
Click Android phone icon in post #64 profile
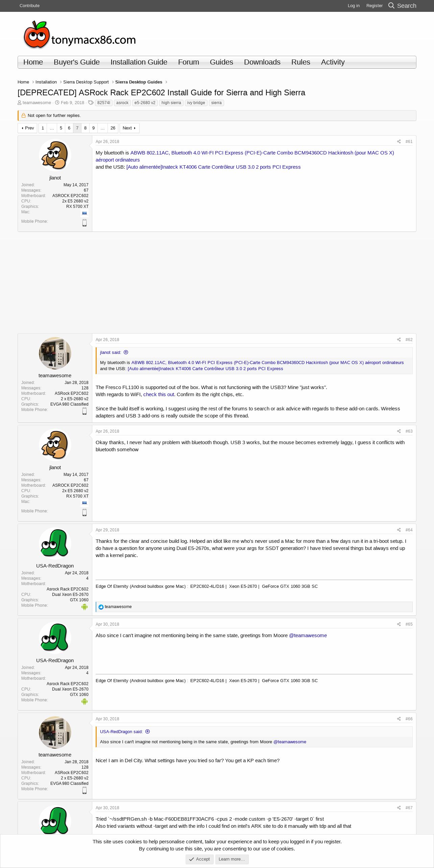pyautogui.click(x=85, y=607)
